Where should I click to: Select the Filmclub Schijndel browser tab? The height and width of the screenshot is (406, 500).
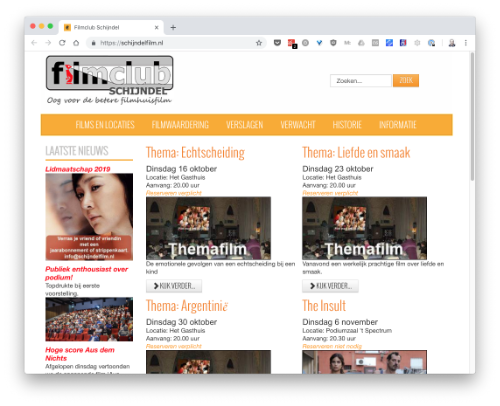pyautogui.click(x=111, y=27)
